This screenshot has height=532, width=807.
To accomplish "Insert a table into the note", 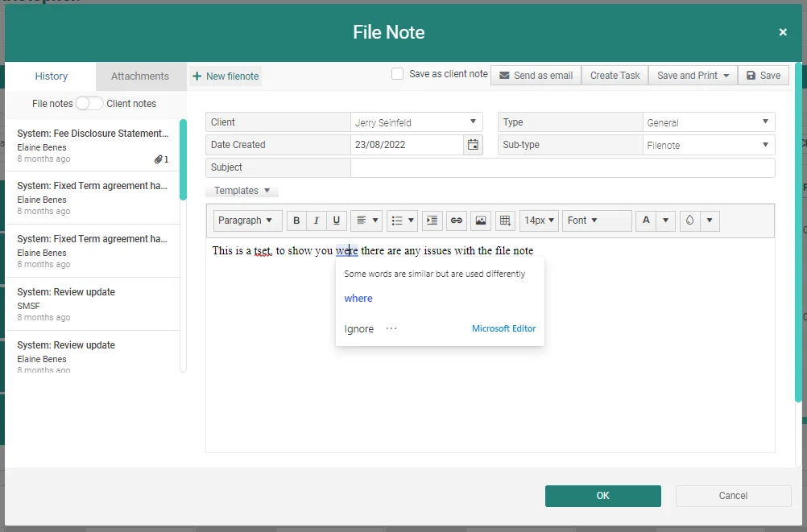I will (505, 221).
